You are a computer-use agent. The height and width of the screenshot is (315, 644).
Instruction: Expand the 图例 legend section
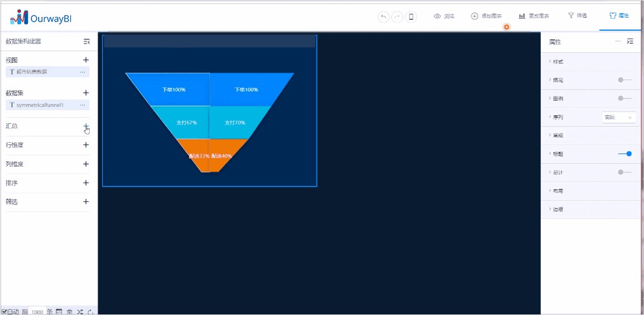click(x=555, y=99)
